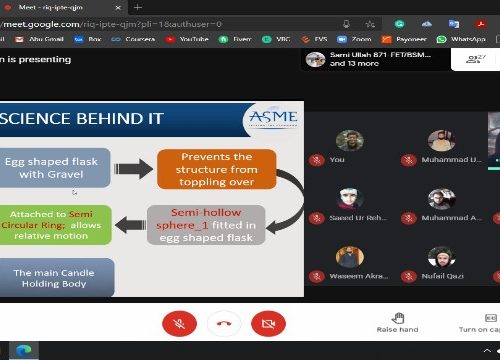Expand the system tray hidden icons chevron
Screen dimensions: 500x360
click(487, 350)
